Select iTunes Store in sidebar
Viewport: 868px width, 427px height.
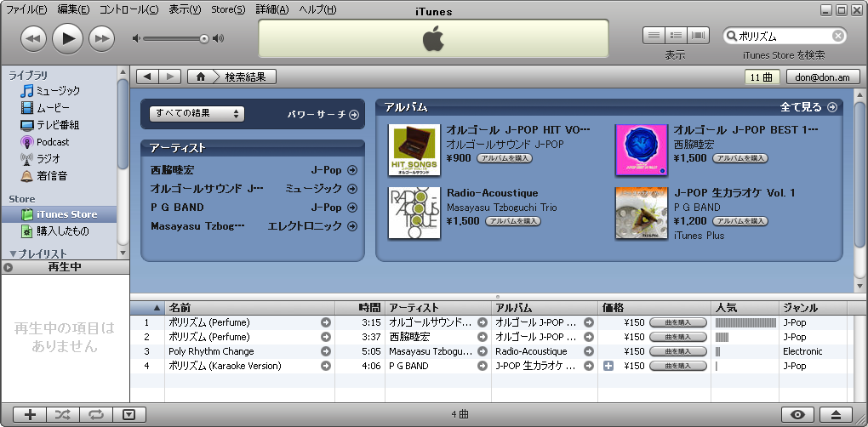point(58,214)
